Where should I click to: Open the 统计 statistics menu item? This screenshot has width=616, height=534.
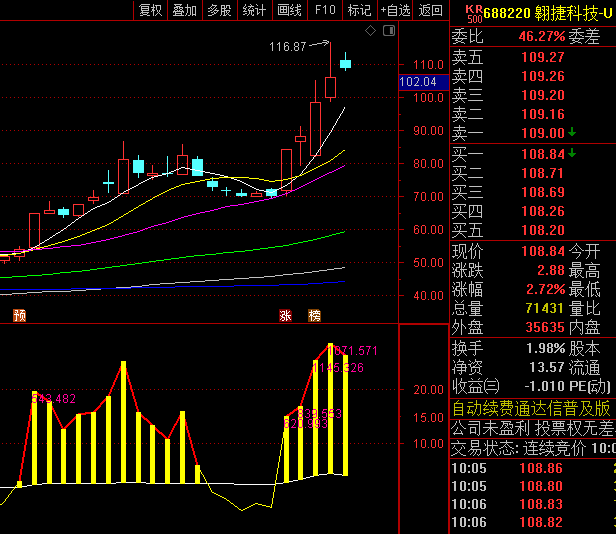point(255,10)
